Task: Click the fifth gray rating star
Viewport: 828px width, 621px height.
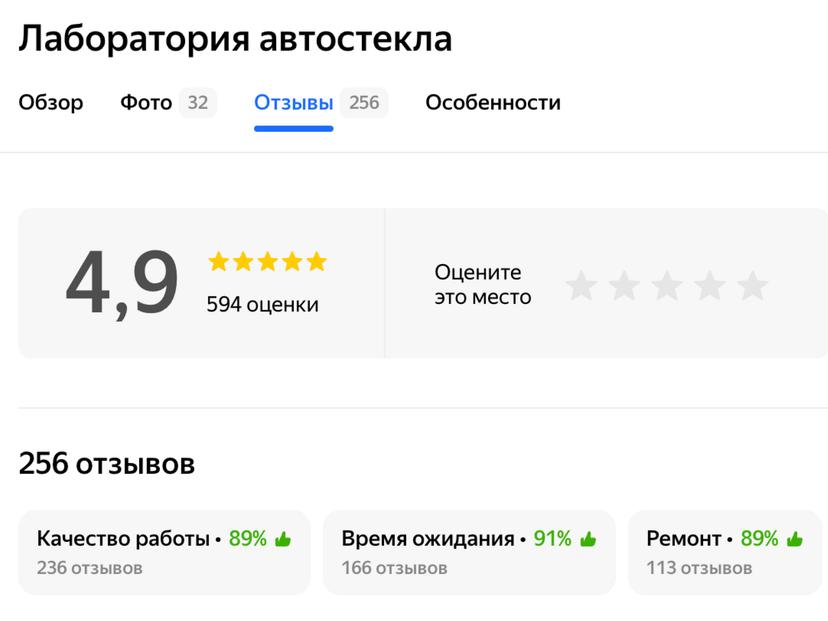Action: (x=750, y=284)
